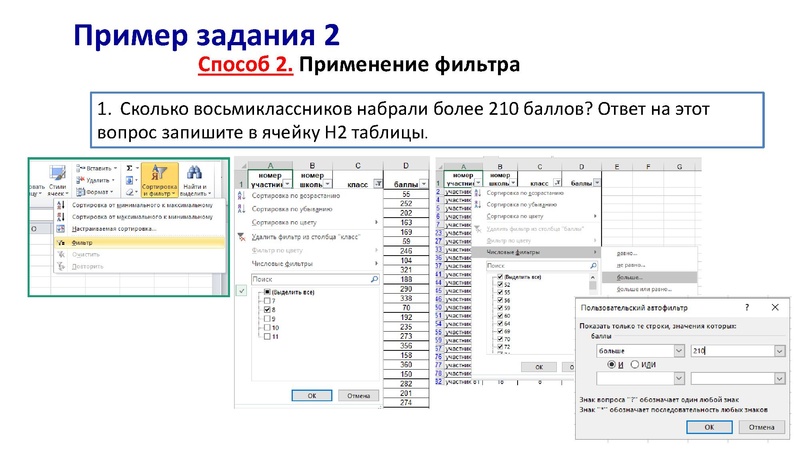Click OK under the баллы checkbox list
The height and width of the screenshot is (450, 800).
pyautogui.click(x=539, y=367)
